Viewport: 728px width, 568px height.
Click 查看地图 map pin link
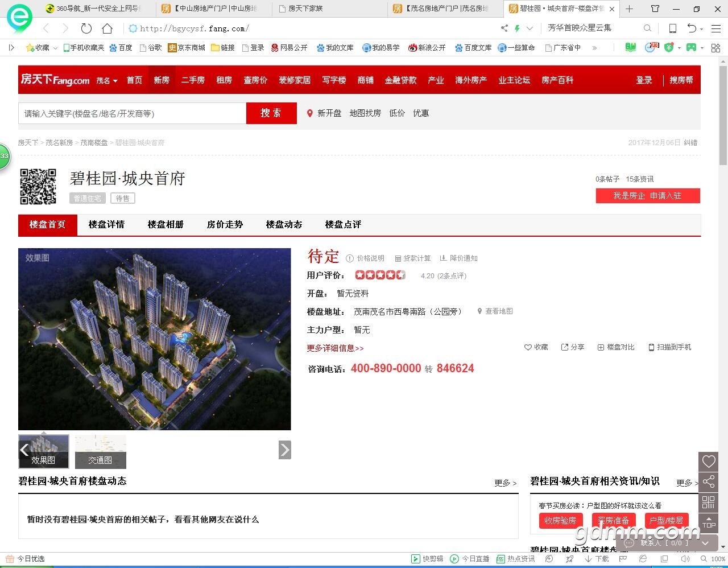495,311
